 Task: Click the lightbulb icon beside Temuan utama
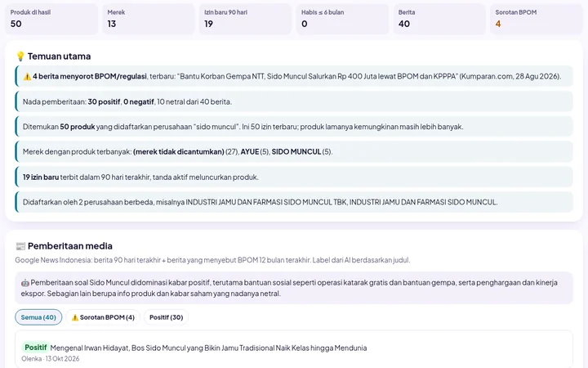click(20, 56)
